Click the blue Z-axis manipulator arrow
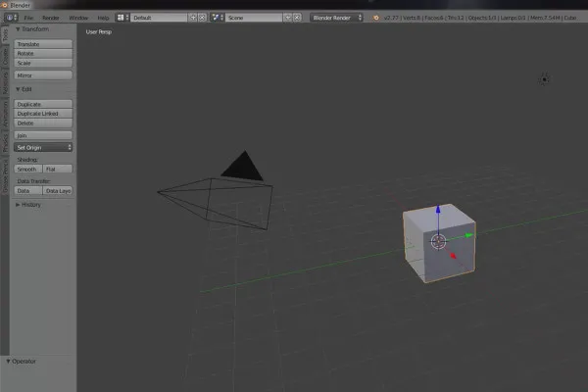This screenshot has height=392, width=588. coord(438,210)
